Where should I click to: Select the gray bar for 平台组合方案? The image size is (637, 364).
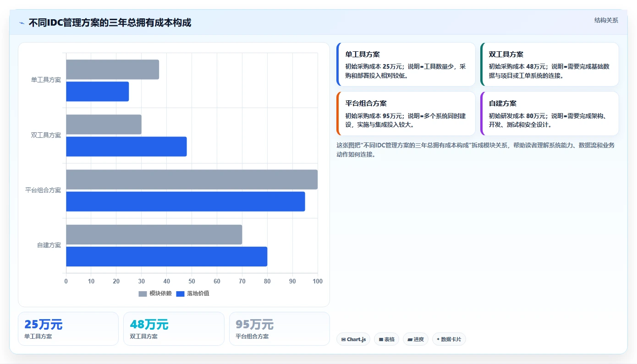tap(192, 179)
